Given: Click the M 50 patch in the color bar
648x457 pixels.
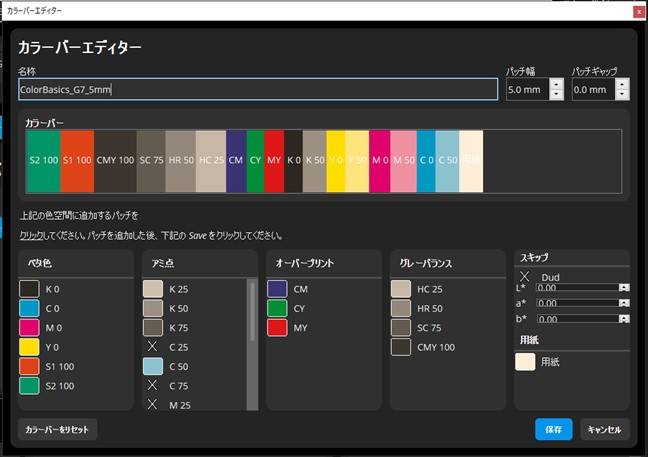Looking at the screenshot, I should tap(404, 161).
